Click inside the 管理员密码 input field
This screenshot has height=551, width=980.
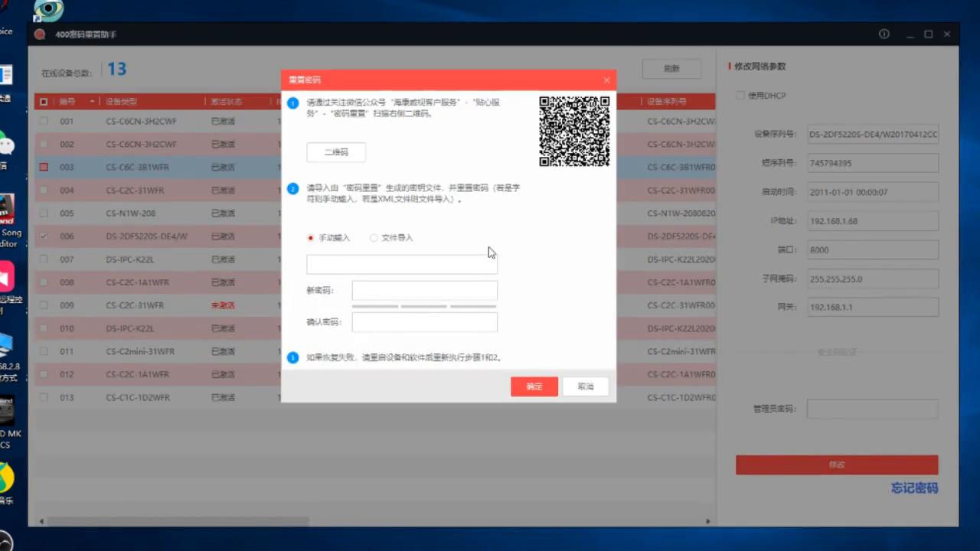tap(872, 408)
